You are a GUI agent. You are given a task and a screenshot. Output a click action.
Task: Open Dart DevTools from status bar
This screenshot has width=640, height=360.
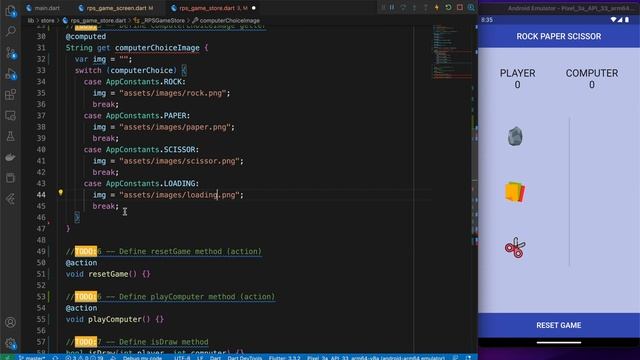pyautogui.click(x=244, y=358)
